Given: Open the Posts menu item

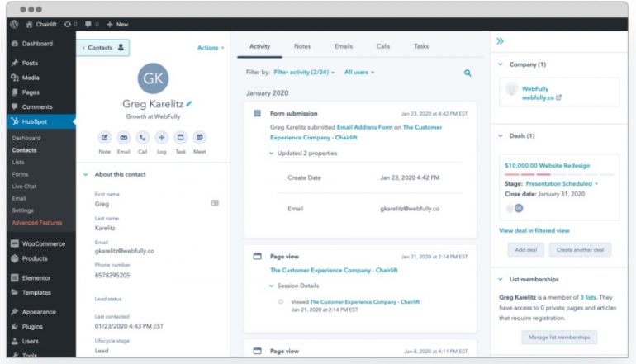Looking at the screenshot, I should 41,63.
